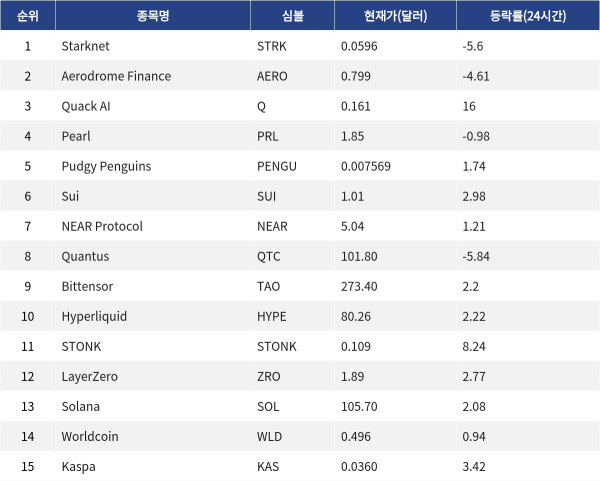The image size is (600, 481).
Task: Select the NEAR Protocol entry
Action: pos(102,226)
